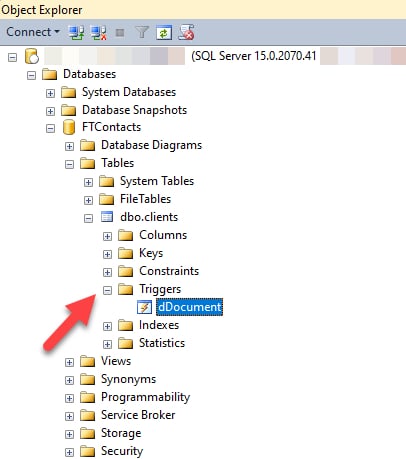Screen dimensions: 406x459
Task: Expand the Views node
Action: pos(69,362)
